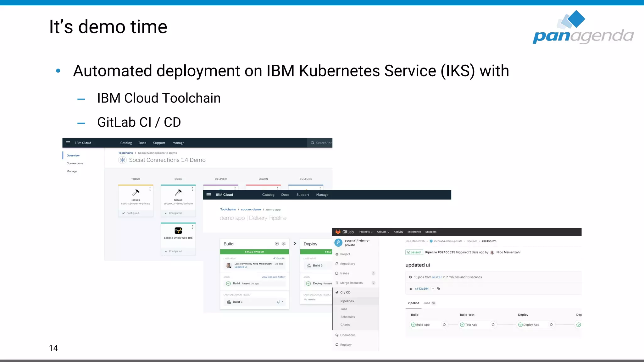
Task: Open the Deploy App job
Action: [531, 325]
